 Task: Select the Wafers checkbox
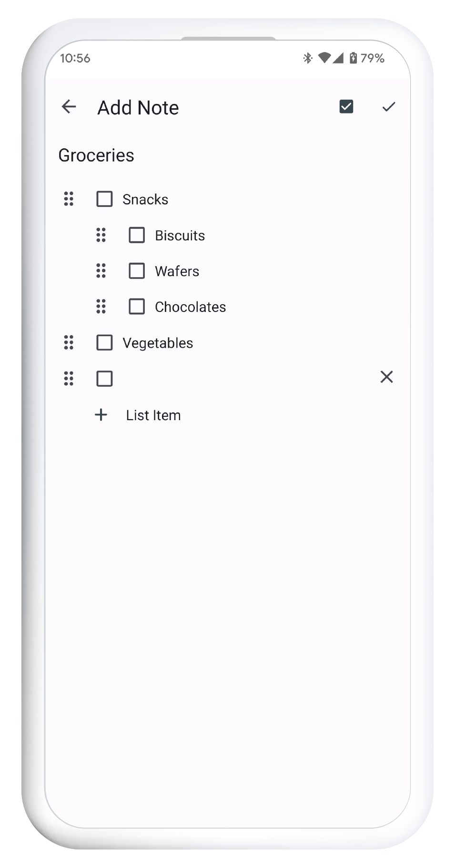tap(137, 271)
